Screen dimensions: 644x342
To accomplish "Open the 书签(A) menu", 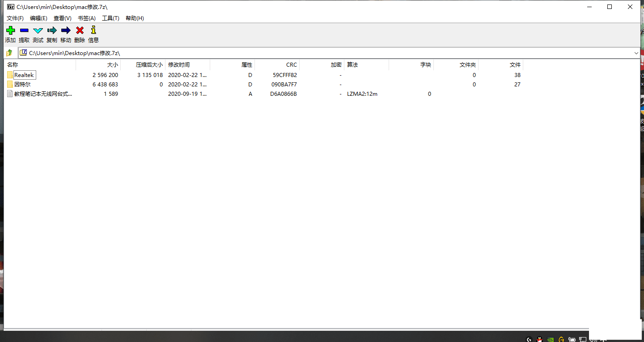I will coord(87,18).
